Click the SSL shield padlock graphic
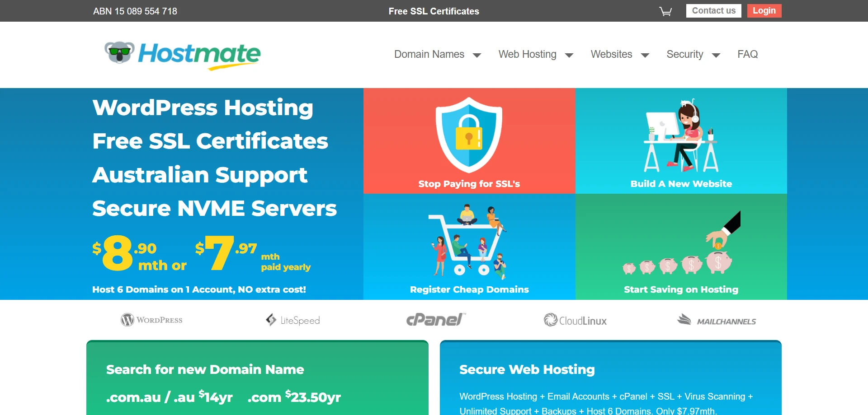This screenshot has width=868, height=415. [x=469, y=135]
